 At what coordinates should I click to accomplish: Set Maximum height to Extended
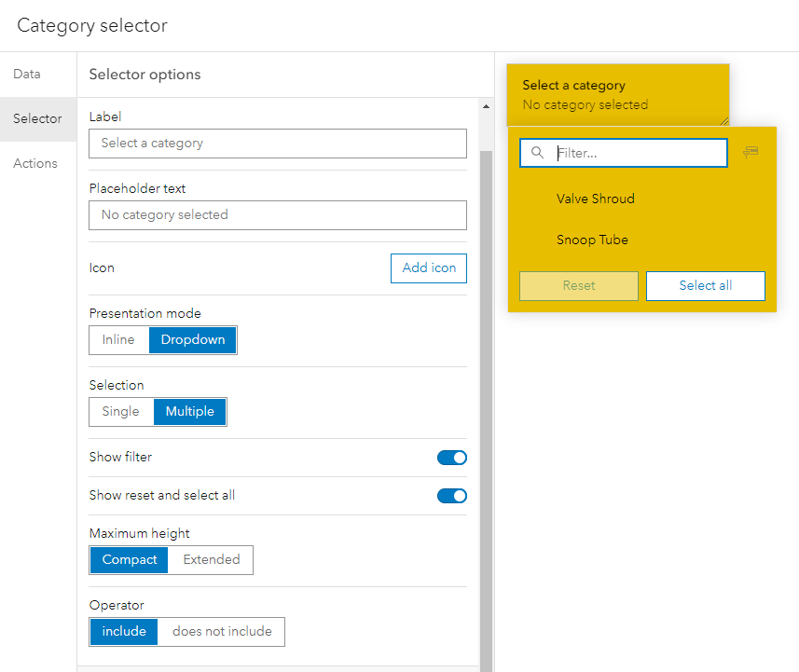[211, 560]
